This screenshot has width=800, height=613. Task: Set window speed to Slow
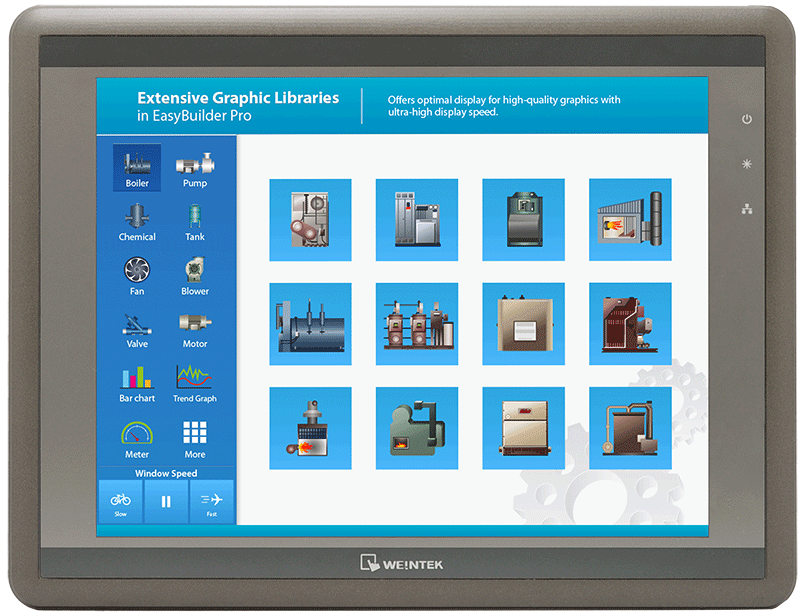121,501
